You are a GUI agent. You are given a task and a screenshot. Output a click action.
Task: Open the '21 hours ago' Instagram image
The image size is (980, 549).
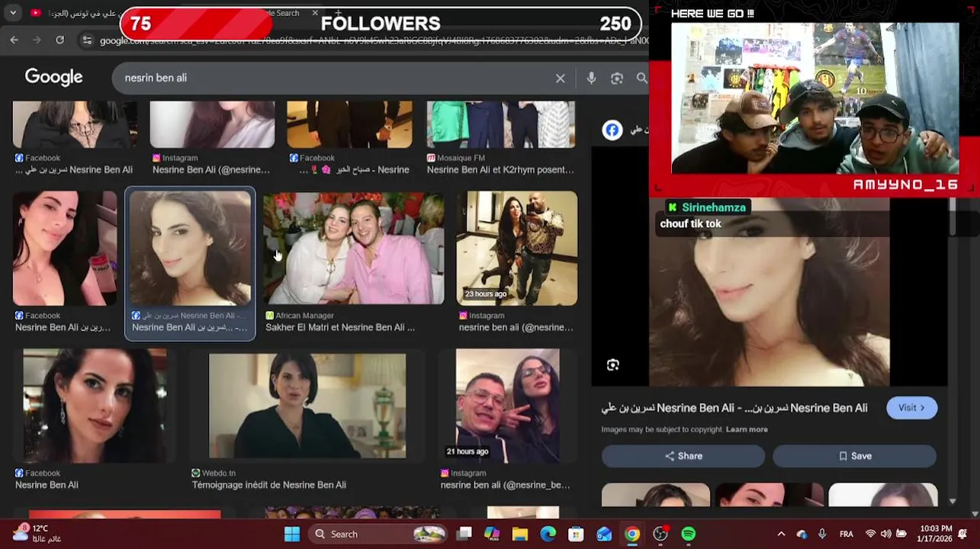[x=508, y=406]
